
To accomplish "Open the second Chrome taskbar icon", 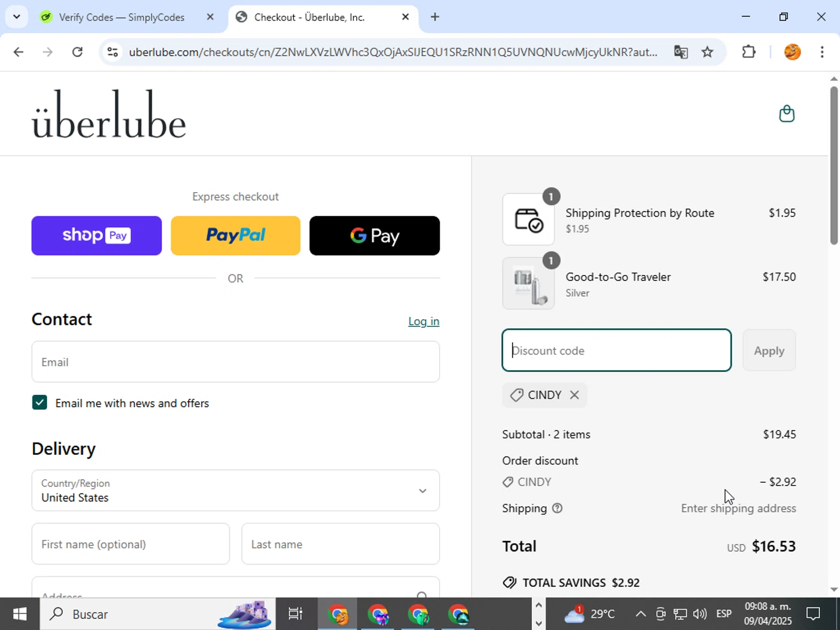I will (x=378, y=614).
